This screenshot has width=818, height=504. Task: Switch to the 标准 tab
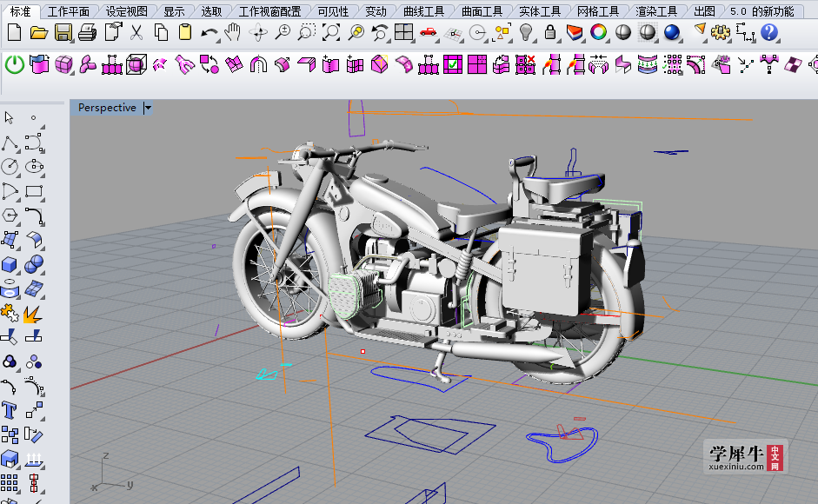point(20,11)
